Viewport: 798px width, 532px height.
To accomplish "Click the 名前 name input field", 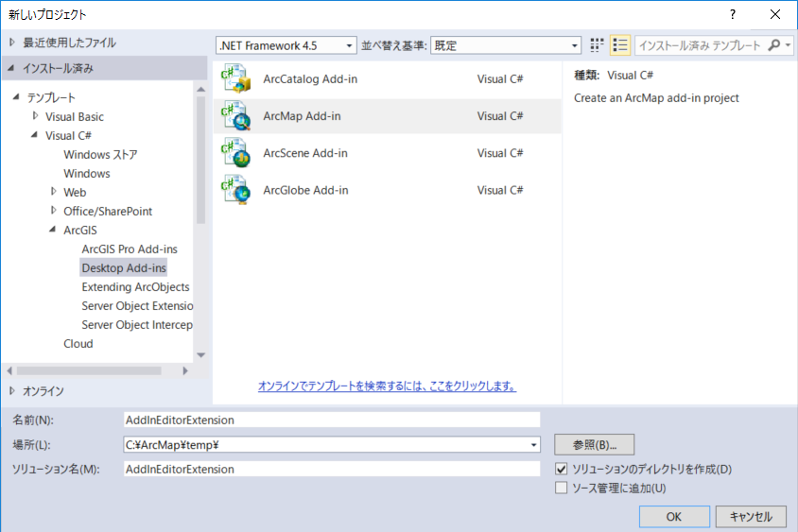I will point(332,420).
